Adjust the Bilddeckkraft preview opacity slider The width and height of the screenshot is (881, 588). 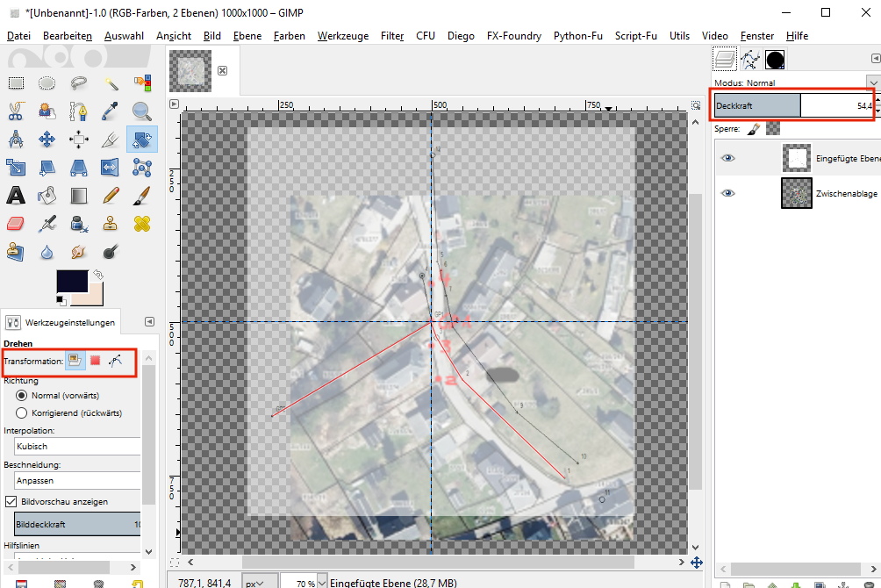77,524
